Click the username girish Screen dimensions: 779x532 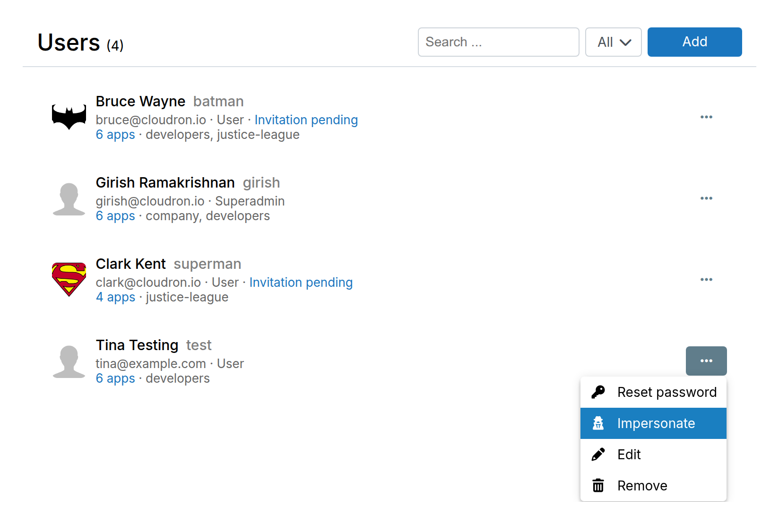pos(261,183)
